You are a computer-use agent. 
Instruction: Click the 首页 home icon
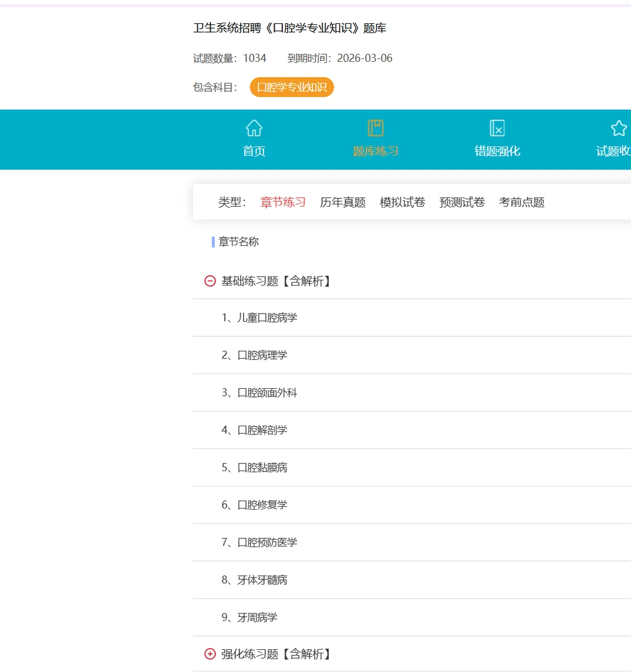point(254,127)
